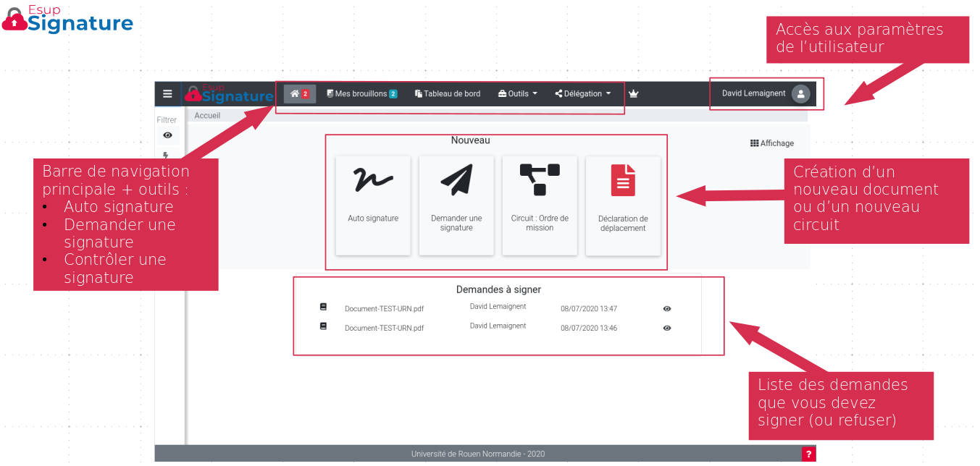Viewport: 980px width, 466px height.
Task: Click the Accueil breadcrumb link
Action: (x=207, y=116)
